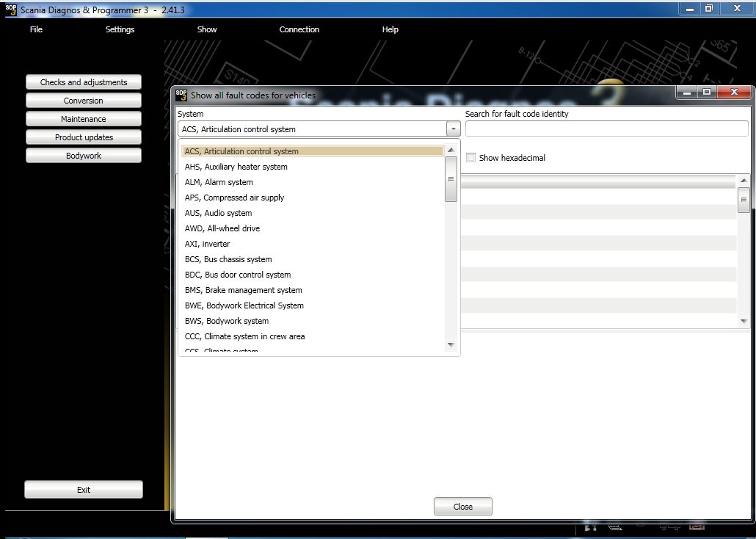Restore down the main Scania Diagnos window
The image size is (756, 539).
tap(709, 9)
